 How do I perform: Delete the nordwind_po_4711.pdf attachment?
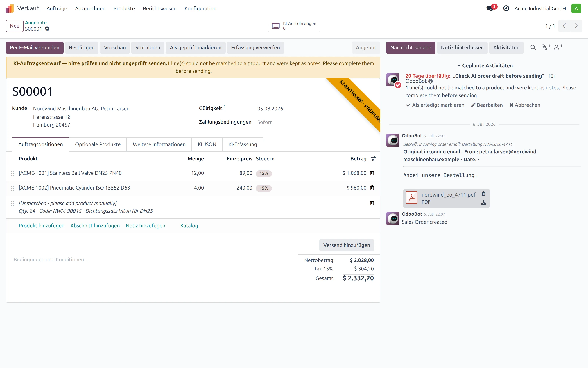(483, 194)
